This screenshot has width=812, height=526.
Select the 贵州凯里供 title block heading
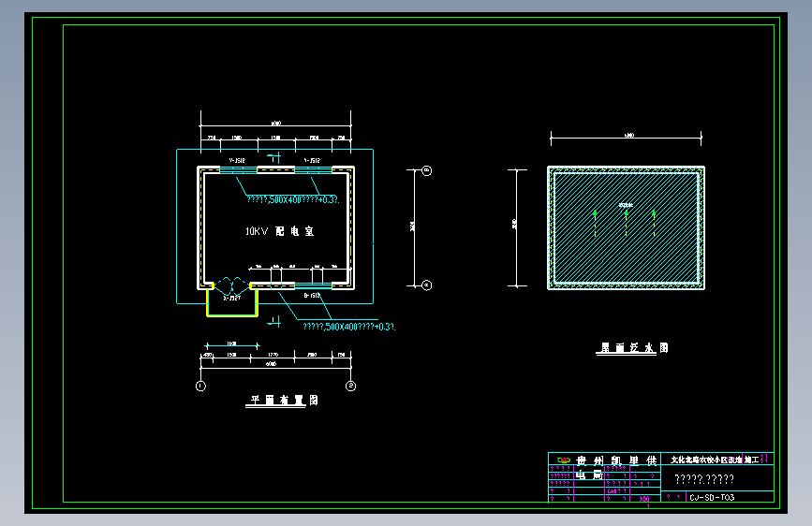tap(616, 460)
